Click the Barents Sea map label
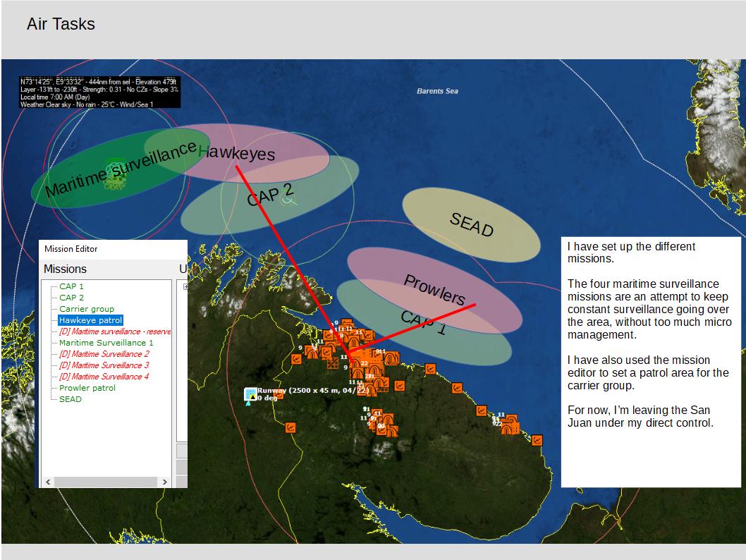 [x=437, y=91]
